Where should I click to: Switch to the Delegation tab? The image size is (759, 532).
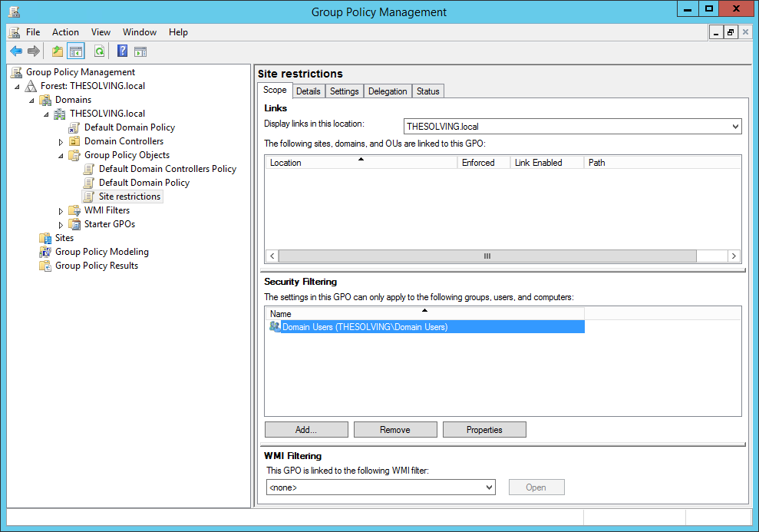(388, 91)
